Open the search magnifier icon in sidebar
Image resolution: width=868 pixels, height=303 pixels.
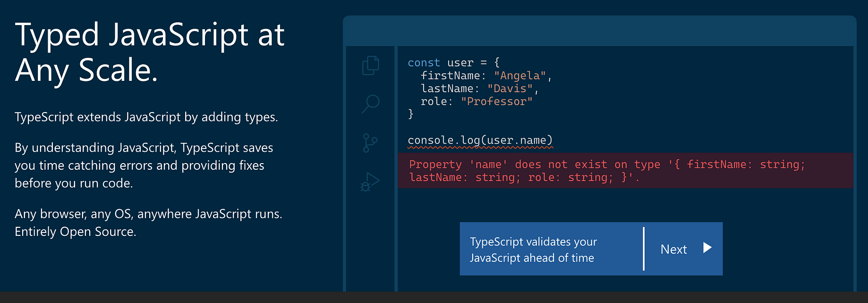pos(371,104)
